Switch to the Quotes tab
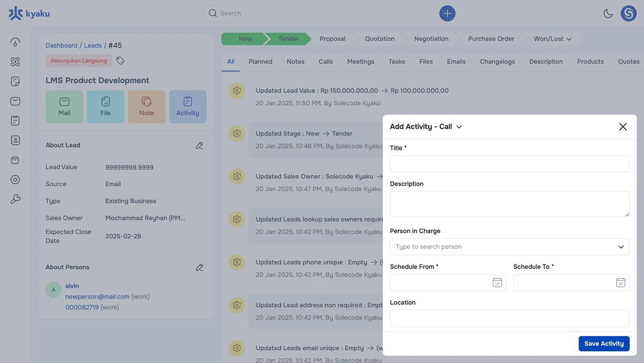 click(628, 61)
